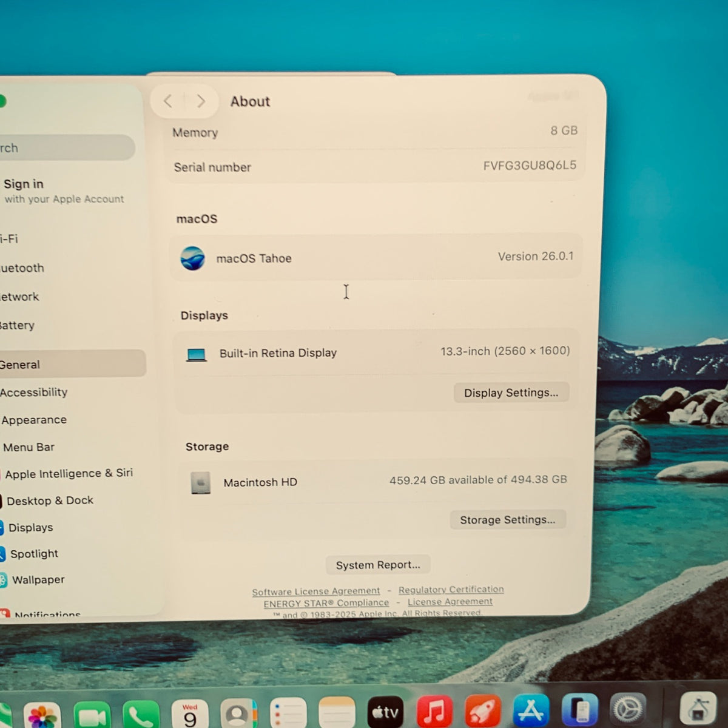Open iPhone Mirroring from the Dock

[579, 709]
